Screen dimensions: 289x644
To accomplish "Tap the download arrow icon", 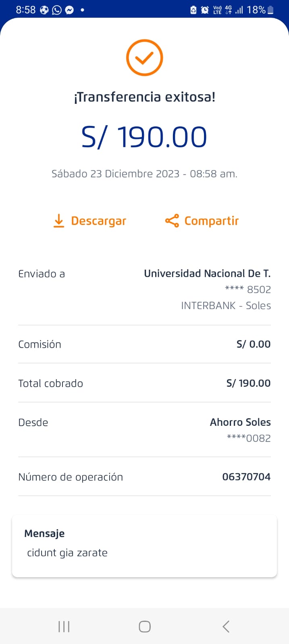I will coord(59,221).
